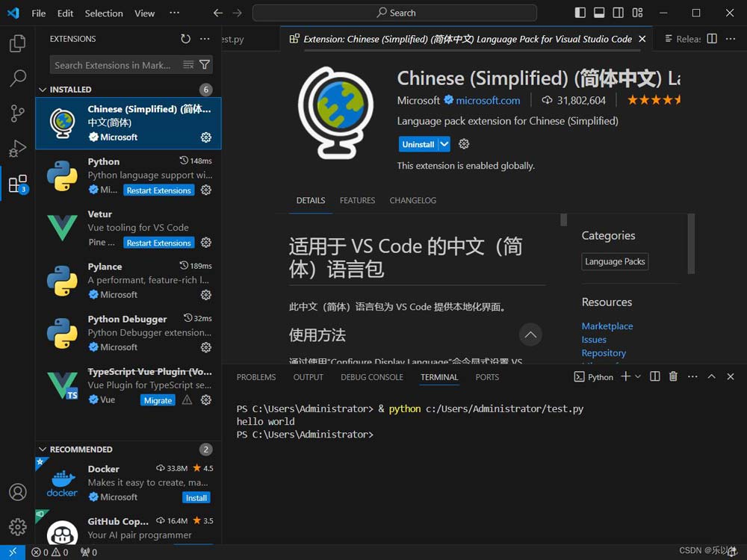Expand the Uninstall button dropdown arrow
The image size is (747, 560).
pyautogui.click(x=443, y=143)
